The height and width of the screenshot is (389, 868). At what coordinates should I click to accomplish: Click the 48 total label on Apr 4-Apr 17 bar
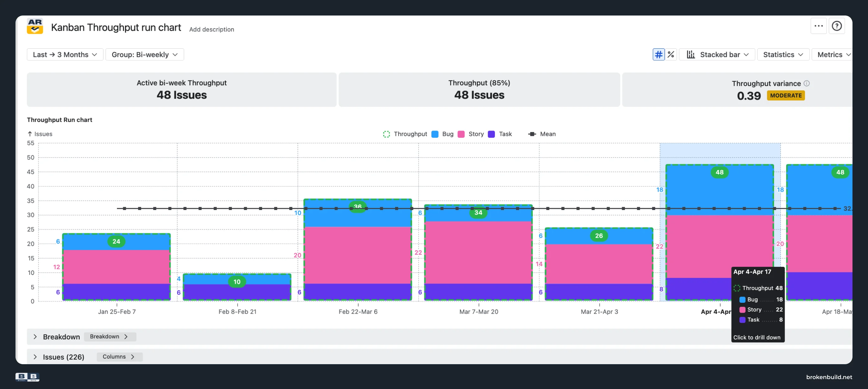tap(719, 172)
